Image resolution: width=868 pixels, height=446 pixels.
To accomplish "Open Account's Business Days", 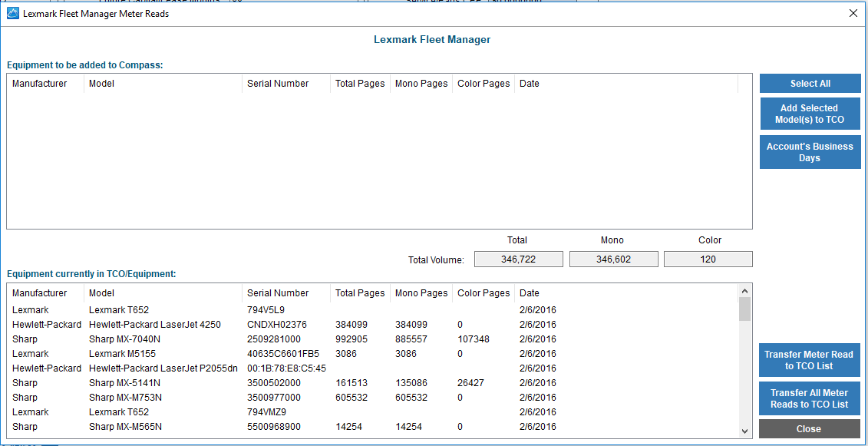I will pyautogui.click(x=810, y=152).
